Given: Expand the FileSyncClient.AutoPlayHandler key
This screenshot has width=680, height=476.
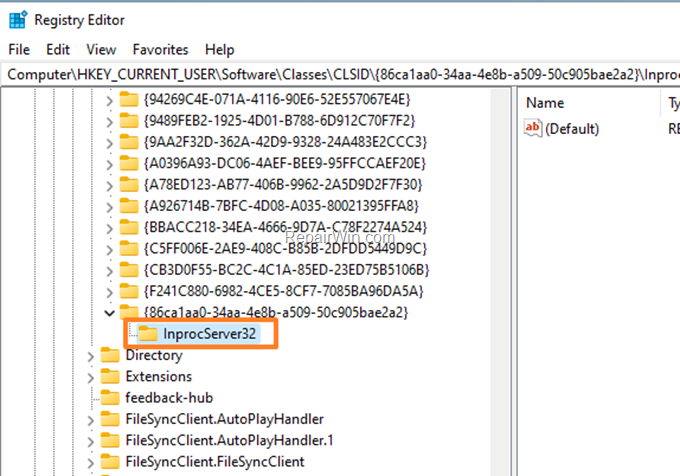Looking at the screenshot, I should pyautogui.click(x=90, y=420).
